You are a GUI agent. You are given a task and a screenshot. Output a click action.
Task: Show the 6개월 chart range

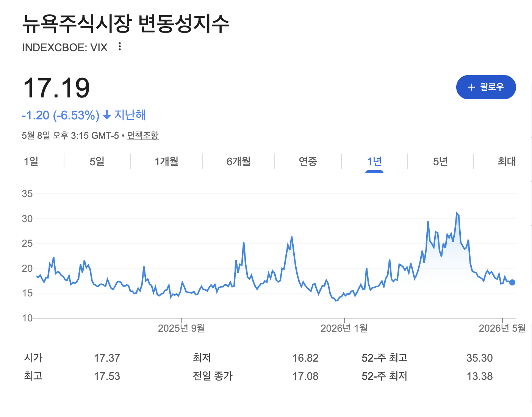pyautogui.click(x=239, y=161)
